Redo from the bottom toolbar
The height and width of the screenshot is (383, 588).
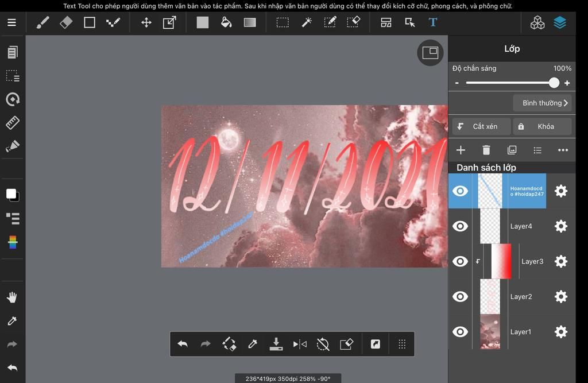(206, 344)
